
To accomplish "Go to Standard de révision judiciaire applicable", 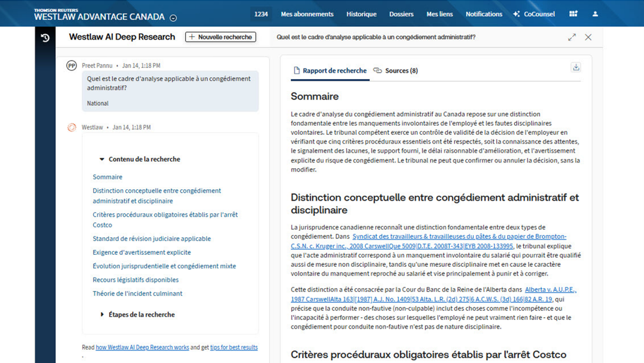I will click(151, 239).
